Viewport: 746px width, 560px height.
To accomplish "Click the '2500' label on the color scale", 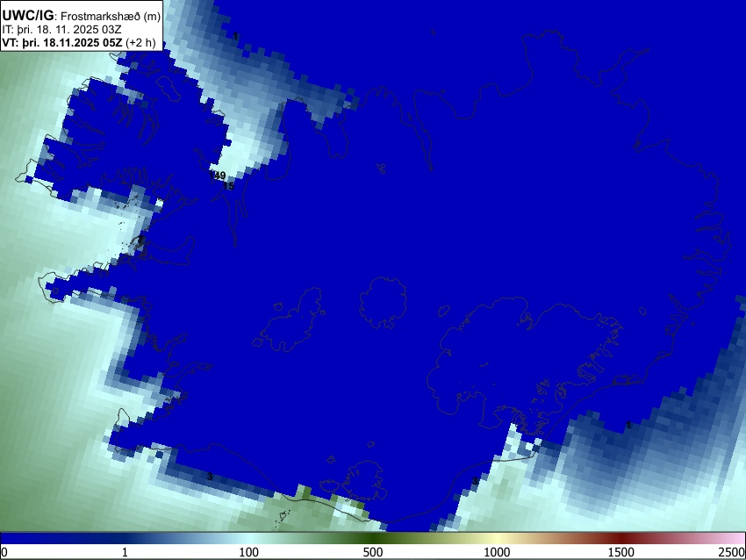I will pos(732,552).
